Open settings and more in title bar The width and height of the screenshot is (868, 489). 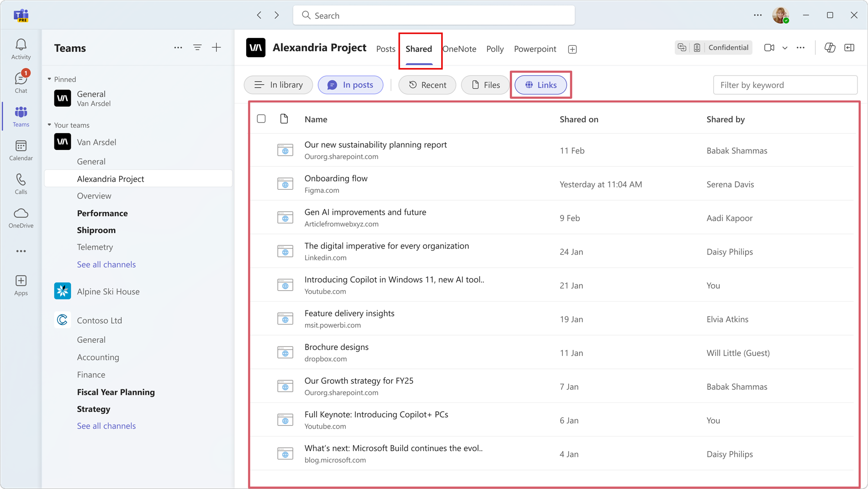[x=758, y=15]
